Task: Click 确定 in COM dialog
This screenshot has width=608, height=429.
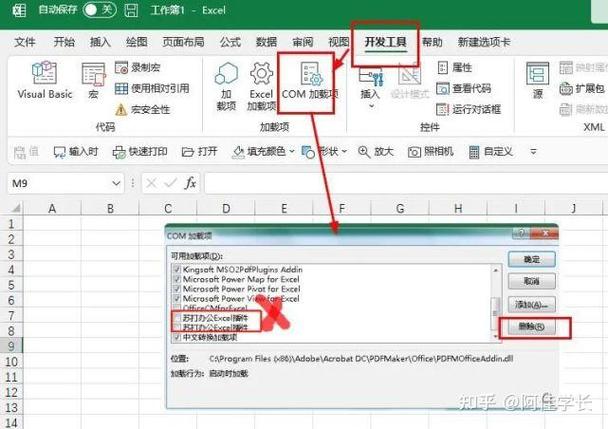Action: pyautogui.click(x=531, y=259)
